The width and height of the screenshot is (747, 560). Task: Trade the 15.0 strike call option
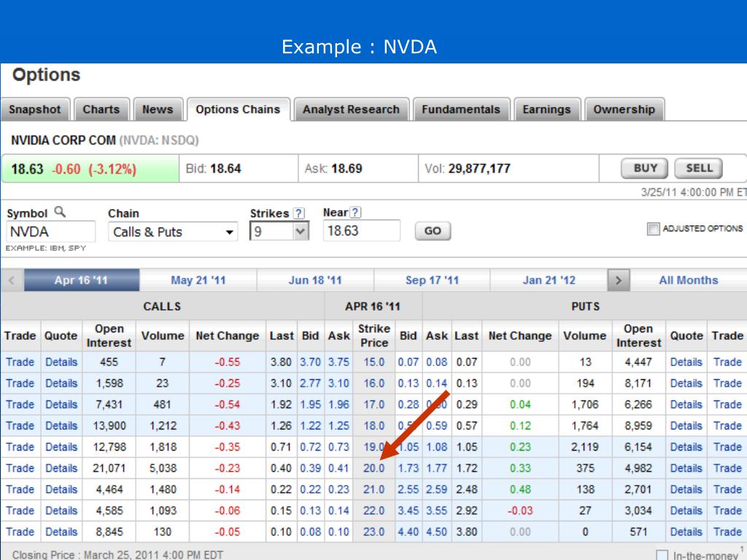click(20, 362)
